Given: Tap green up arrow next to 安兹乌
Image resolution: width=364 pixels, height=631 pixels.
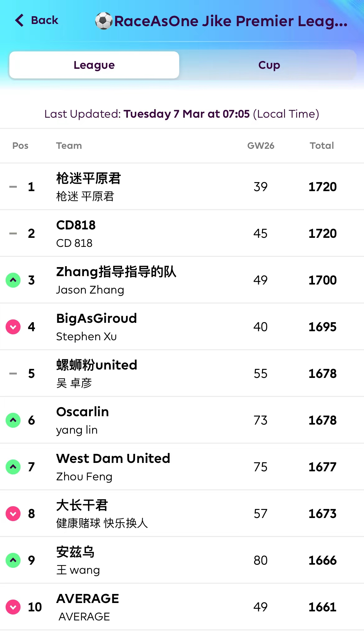Looking at the screenshot, I should pos(13,560).
